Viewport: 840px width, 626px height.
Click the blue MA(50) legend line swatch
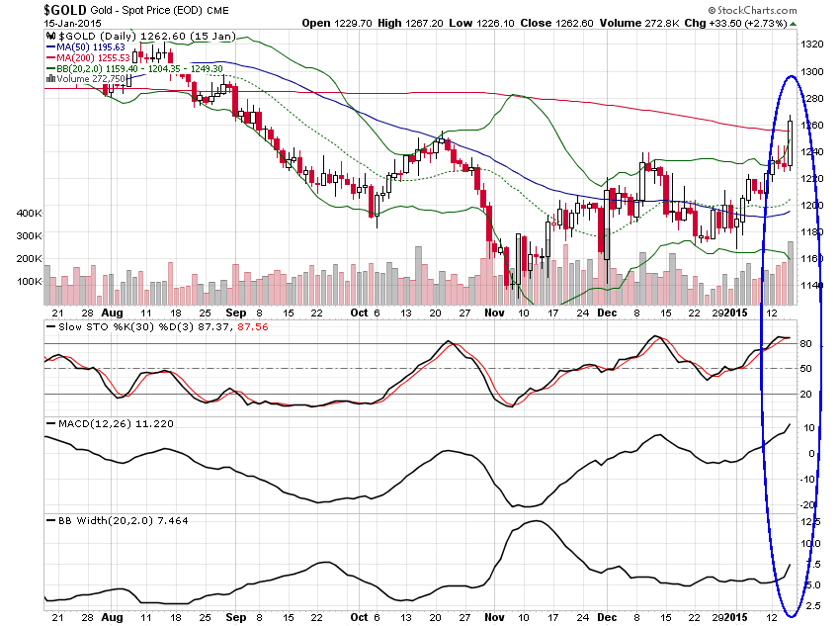50,47
